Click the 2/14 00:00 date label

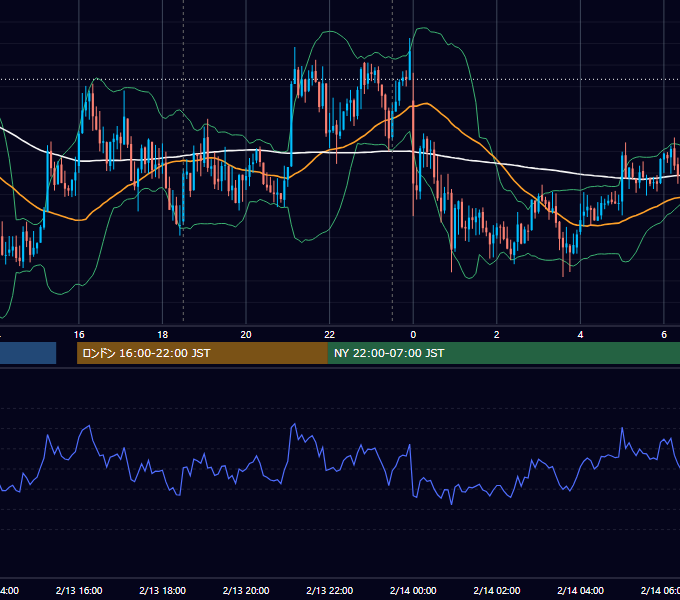(413, 590)
